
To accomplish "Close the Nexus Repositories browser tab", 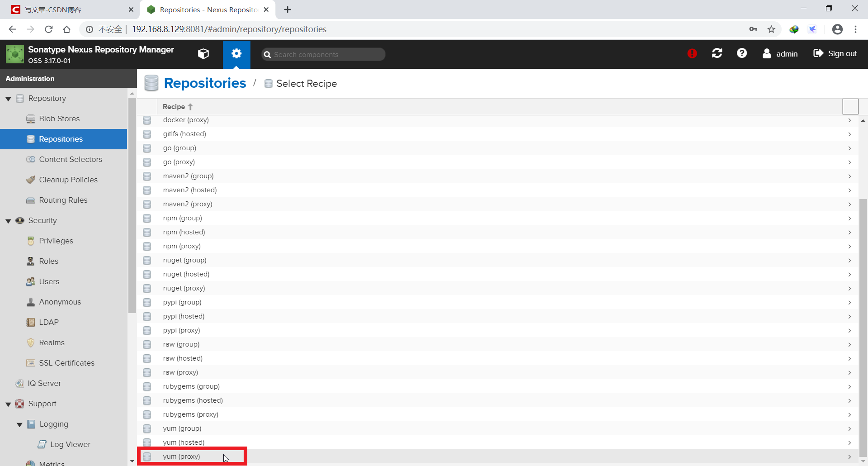I will point(266,10).
